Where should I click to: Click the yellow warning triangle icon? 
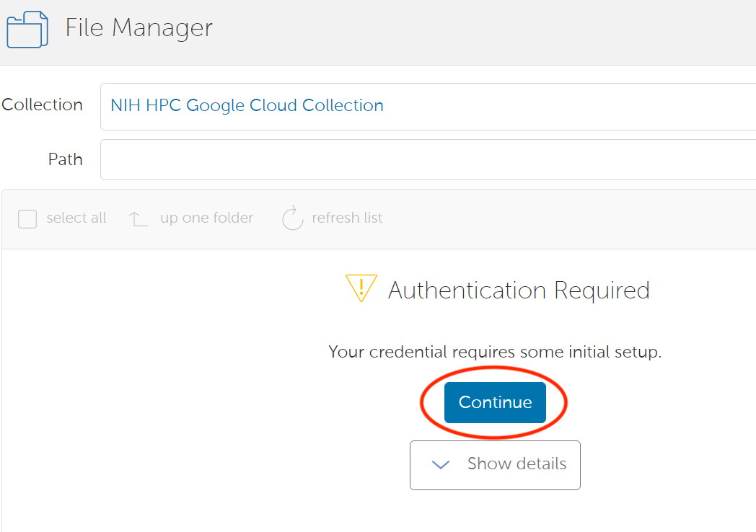361,288
